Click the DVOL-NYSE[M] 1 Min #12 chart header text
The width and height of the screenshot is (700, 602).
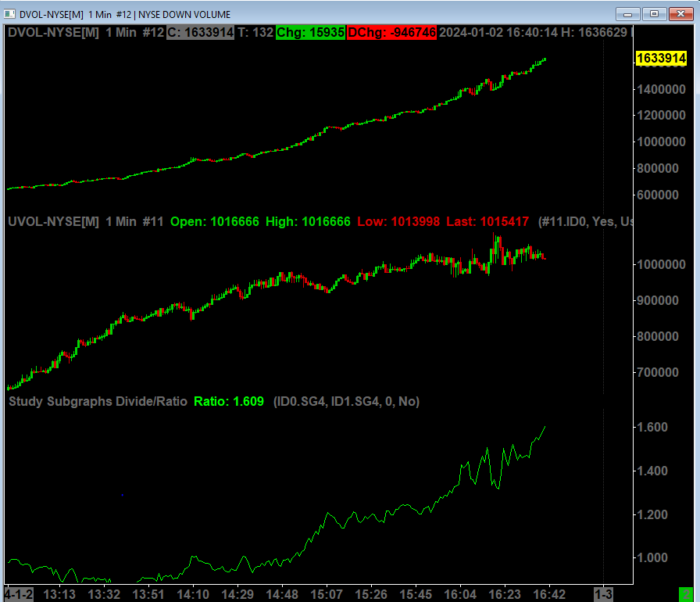coord(86,33)
